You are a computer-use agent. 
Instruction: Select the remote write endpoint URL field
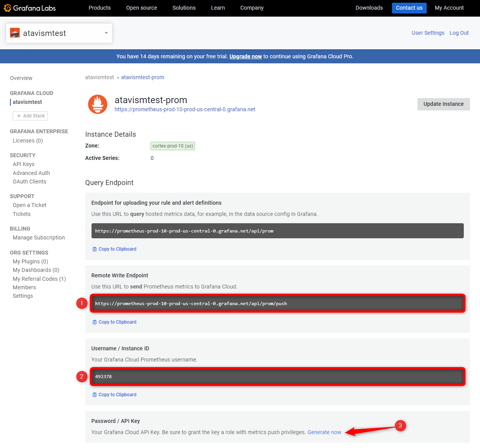pyautogui.click(x=277, y=304)
